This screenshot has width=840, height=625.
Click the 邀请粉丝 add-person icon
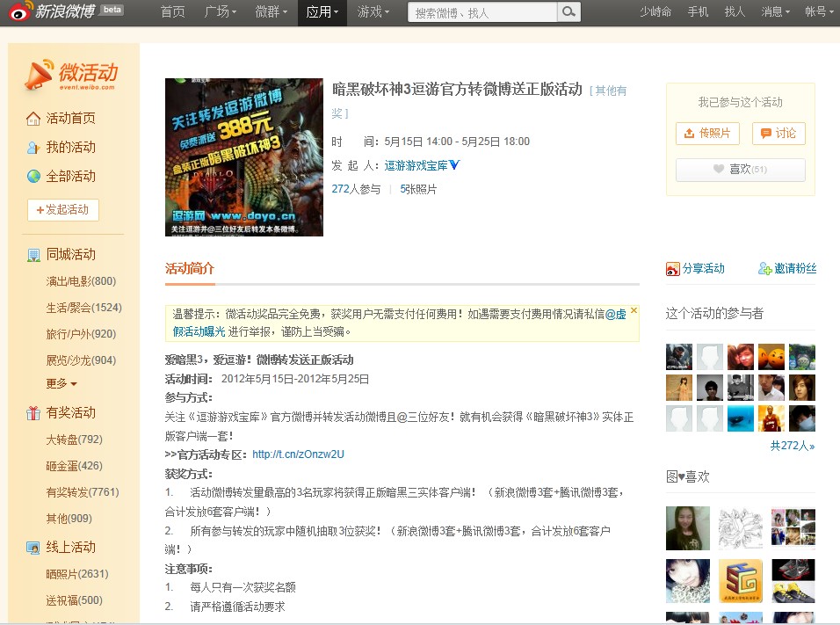tap(764, 268)
